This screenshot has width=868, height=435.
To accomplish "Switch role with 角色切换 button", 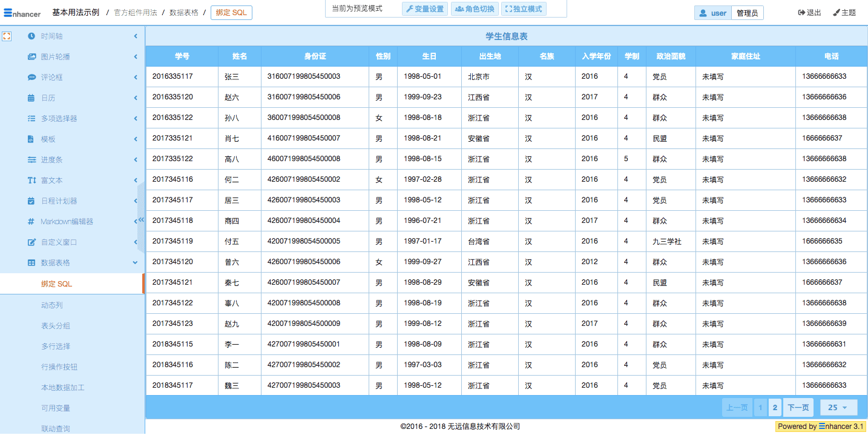I will click(x=475, y=9).
